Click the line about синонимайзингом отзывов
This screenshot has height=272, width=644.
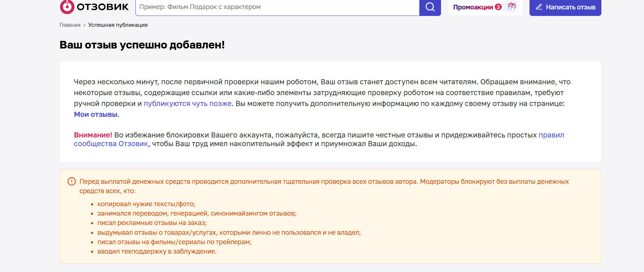197,213
